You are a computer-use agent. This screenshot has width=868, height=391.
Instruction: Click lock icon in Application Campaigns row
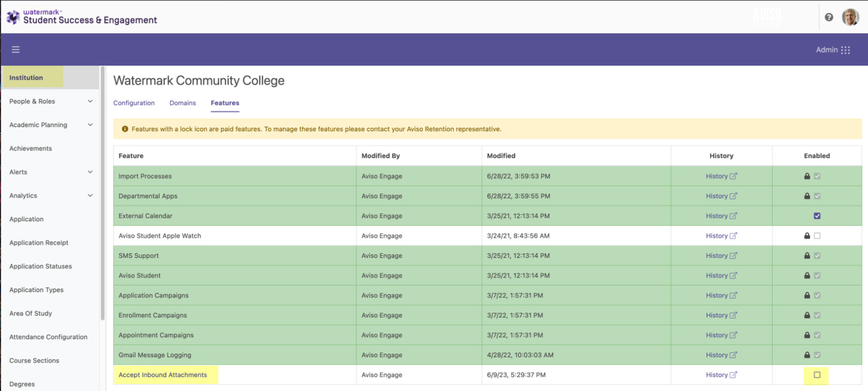pyautogui.click(x=807, y=295)
